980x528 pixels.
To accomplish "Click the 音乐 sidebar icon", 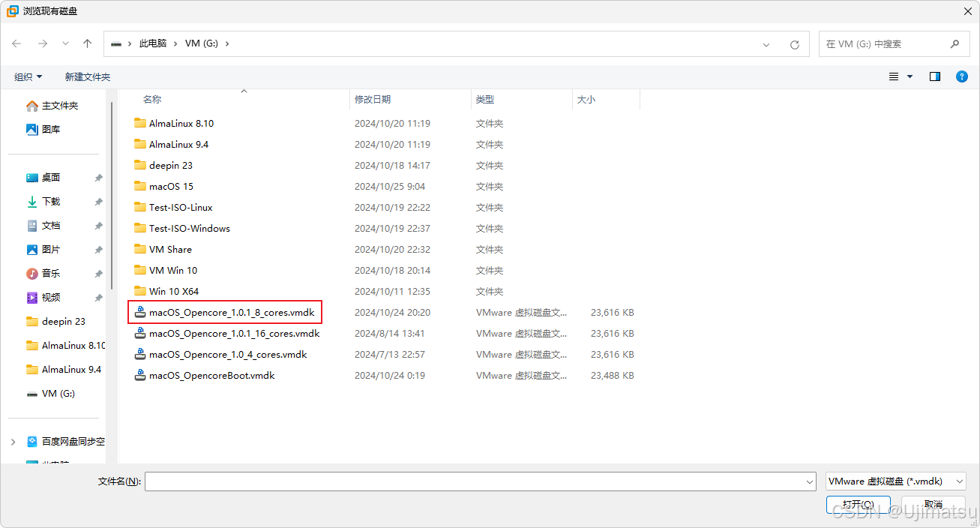I will [x=32, y=274].
